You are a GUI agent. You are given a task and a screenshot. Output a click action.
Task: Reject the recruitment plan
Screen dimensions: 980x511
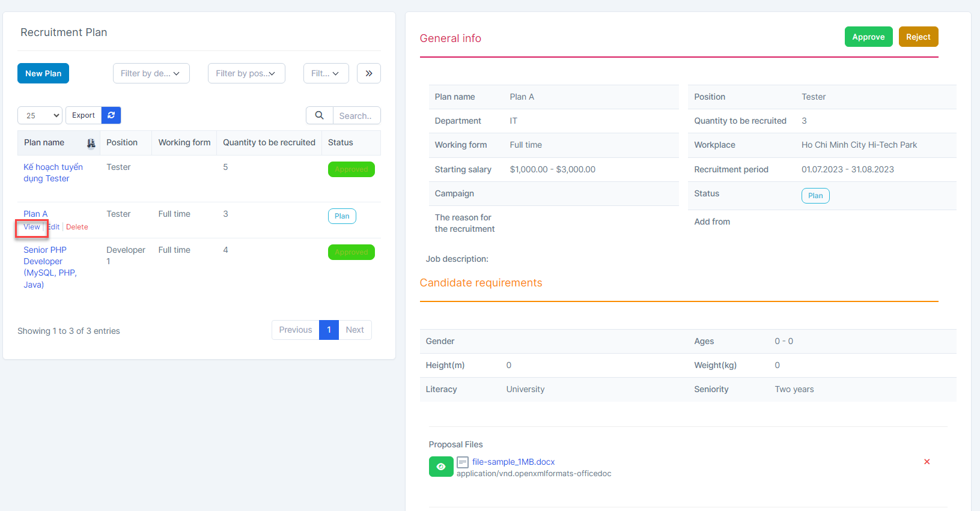pos(918,37)
